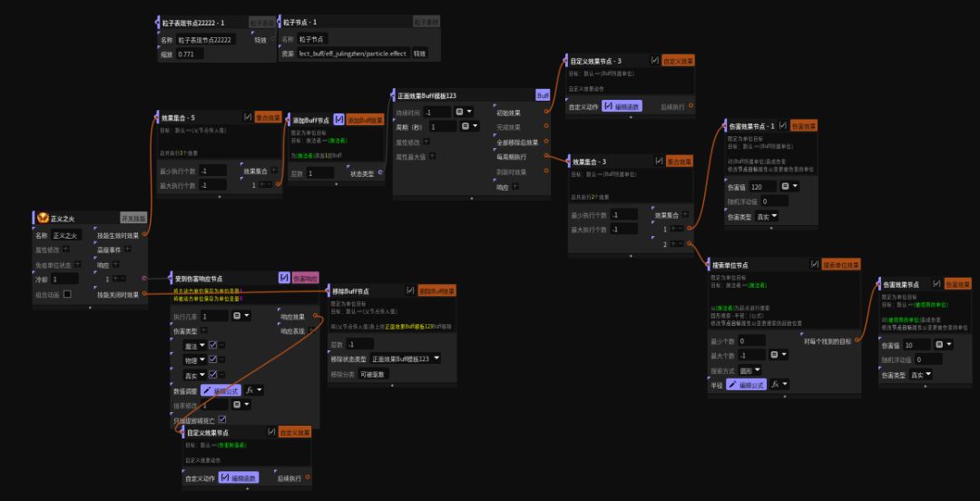Screen dimensions: 980x501
Task: Click the orange 添加Buff效果 tag
Action: tap(365, 120)
